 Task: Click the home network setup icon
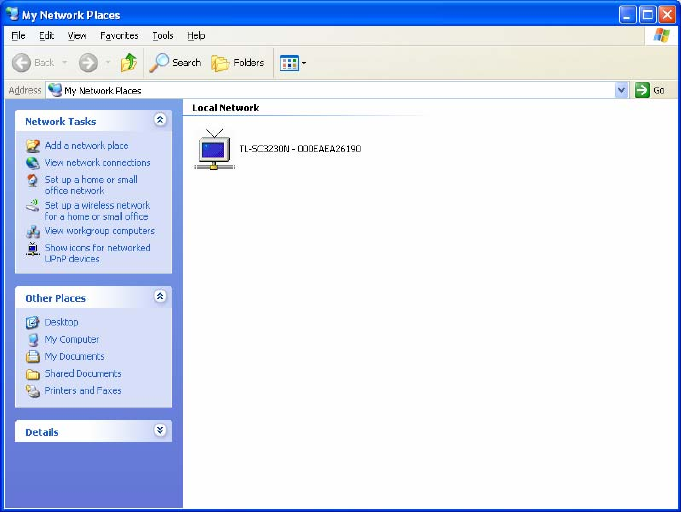tap(32, 180)
